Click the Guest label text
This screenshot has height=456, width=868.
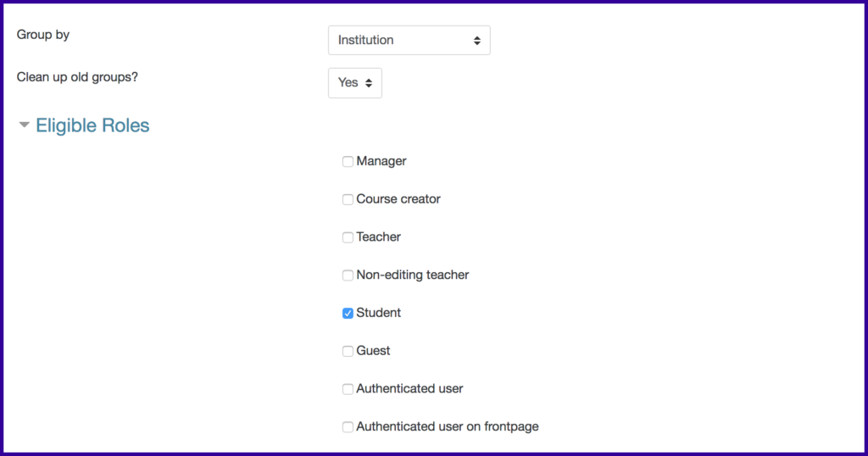(373, 351)
